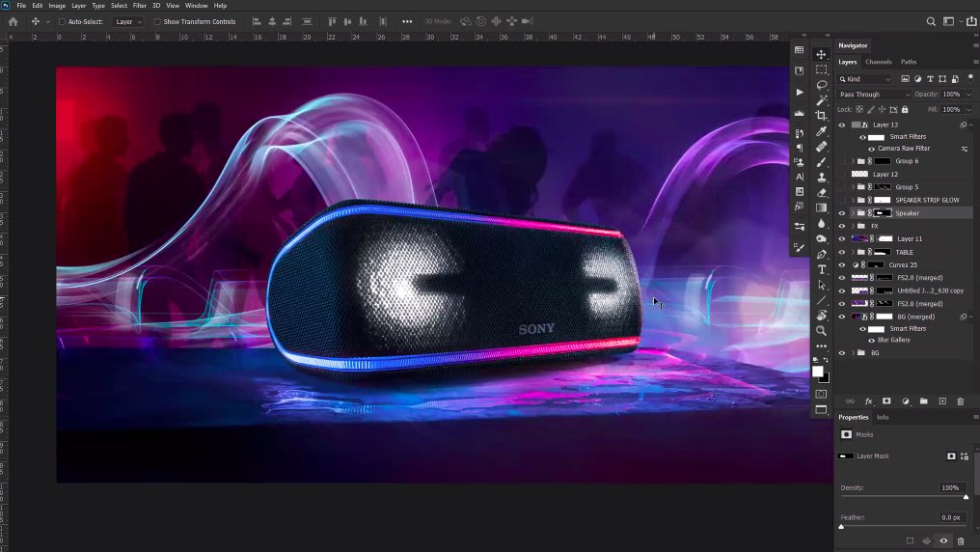
Task: Select the Crop tool
Action: (821, 116)
